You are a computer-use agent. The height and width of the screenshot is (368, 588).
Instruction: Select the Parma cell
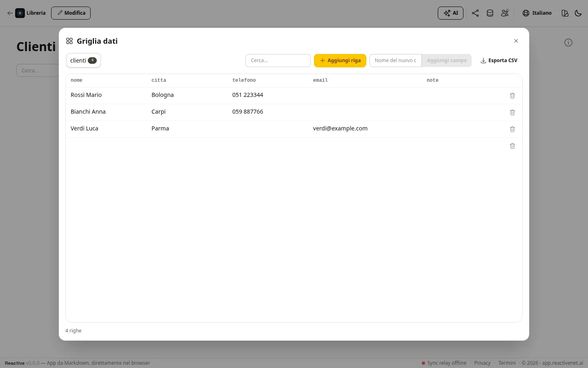[160, 128]
